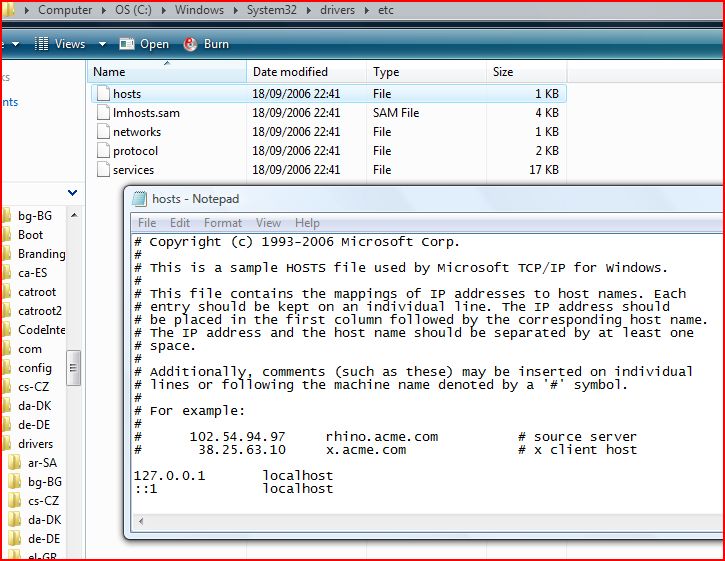Select da-DK folder icon under drivers

(15, 519)
